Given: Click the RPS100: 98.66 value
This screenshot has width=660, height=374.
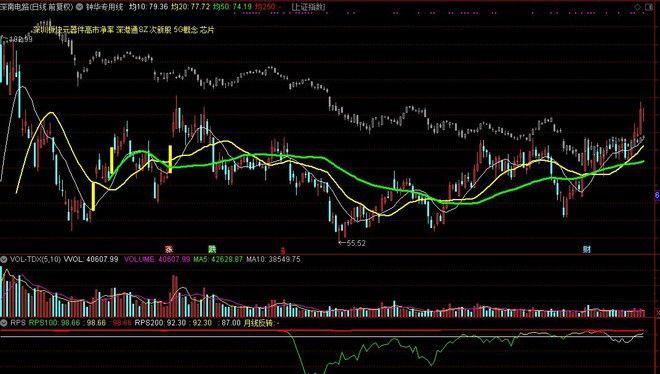Looking at the screenshot, I should coord(54,323).
